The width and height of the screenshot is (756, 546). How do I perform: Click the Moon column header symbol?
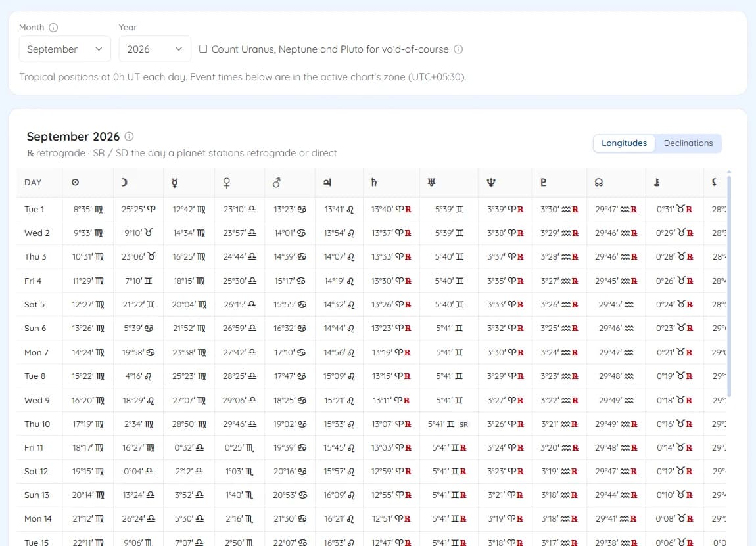coord(124,182)
